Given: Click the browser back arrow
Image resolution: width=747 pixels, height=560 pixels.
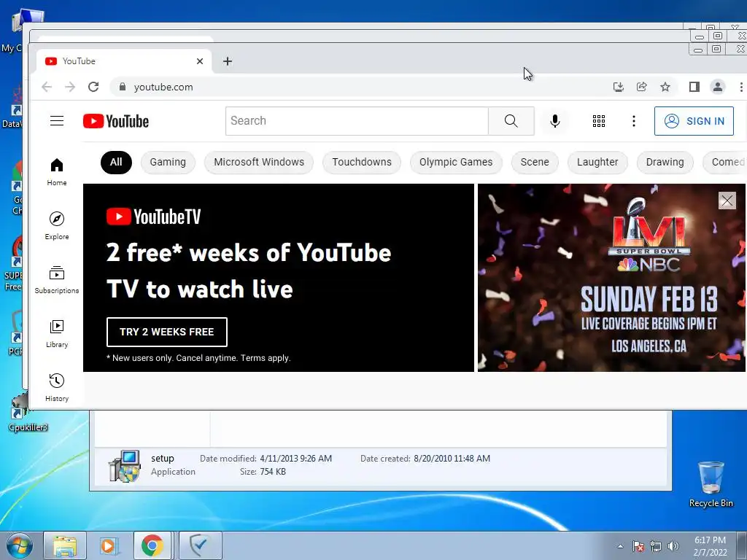Looking at the screenshot, I should [x=47, y=87].
